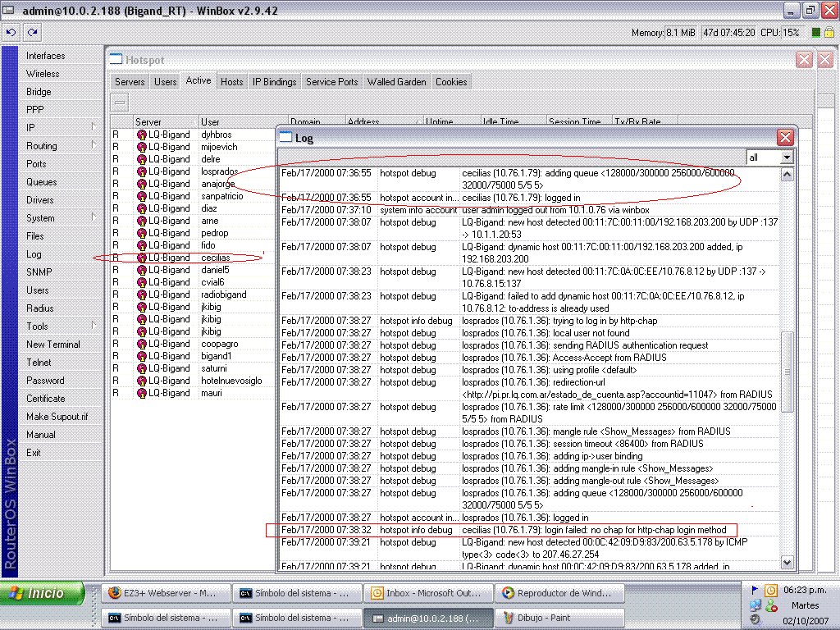Click the scroll-down arrow on the Log scrollbar
The image size is (840, 630).
click(x=787, y=564)
